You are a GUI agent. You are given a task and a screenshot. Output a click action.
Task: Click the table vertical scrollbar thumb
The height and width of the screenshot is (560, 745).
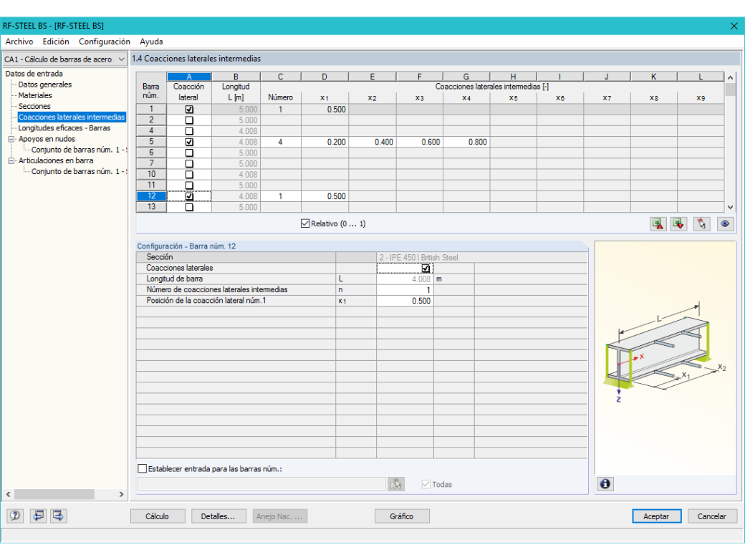pyautogui.click(x=730, y=90)
